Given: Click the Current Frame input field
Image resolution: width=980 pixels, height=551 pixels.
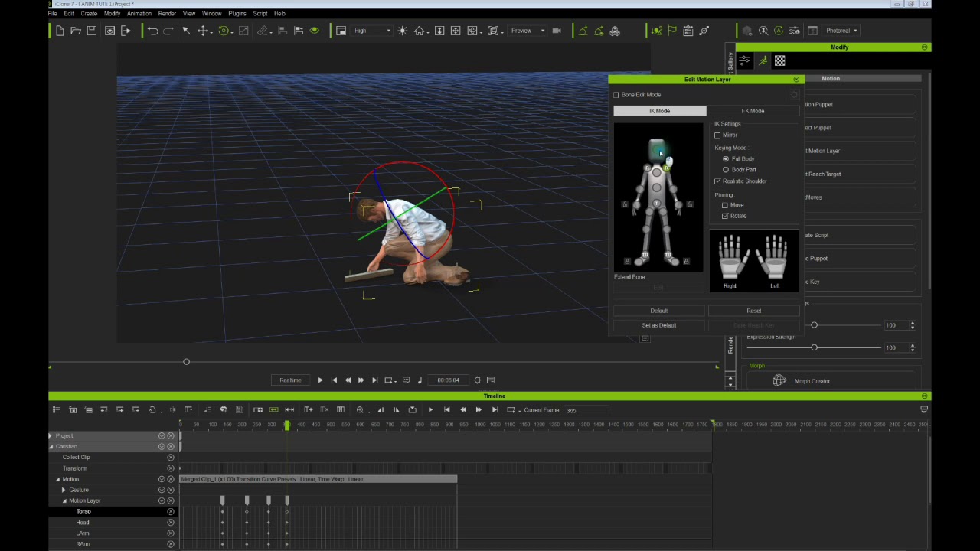Looking at the screenshot, I should pos(586,410).
